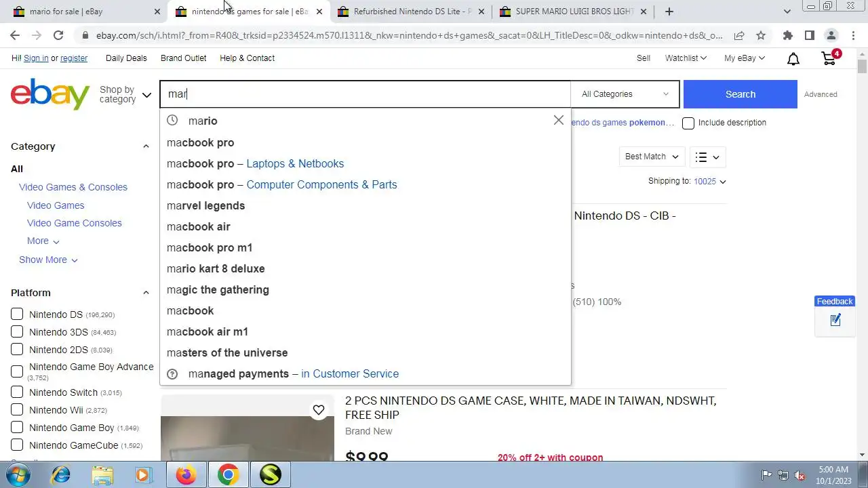Viewport: 868px width, 488px height.
Task: Check the Nintendo 2DS platform filter
Action: tap(17, 349)
